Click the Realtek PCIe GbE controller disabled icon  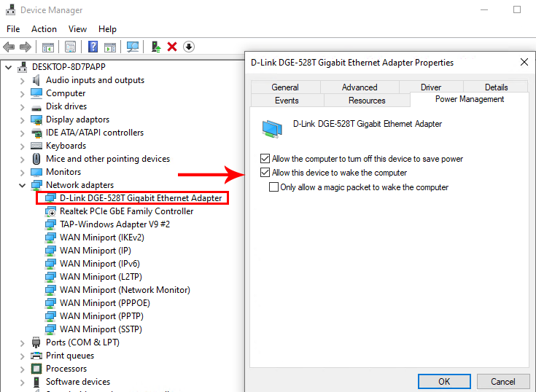(50, 211)
